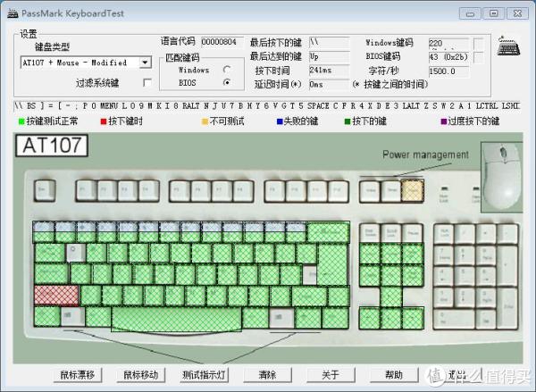This screenshot has height=392, width=536.
Task: Click the 清除 button
Action: tap(267, 375)
